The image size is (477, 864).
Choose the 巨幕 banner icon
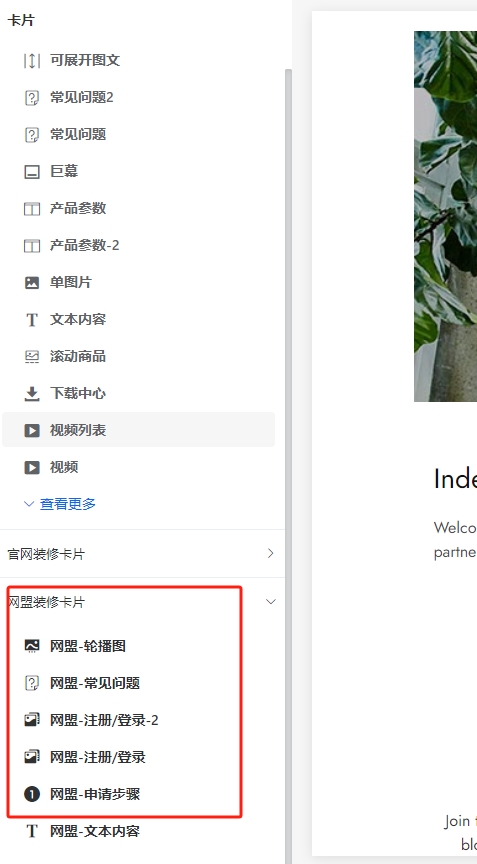point(32,171)
